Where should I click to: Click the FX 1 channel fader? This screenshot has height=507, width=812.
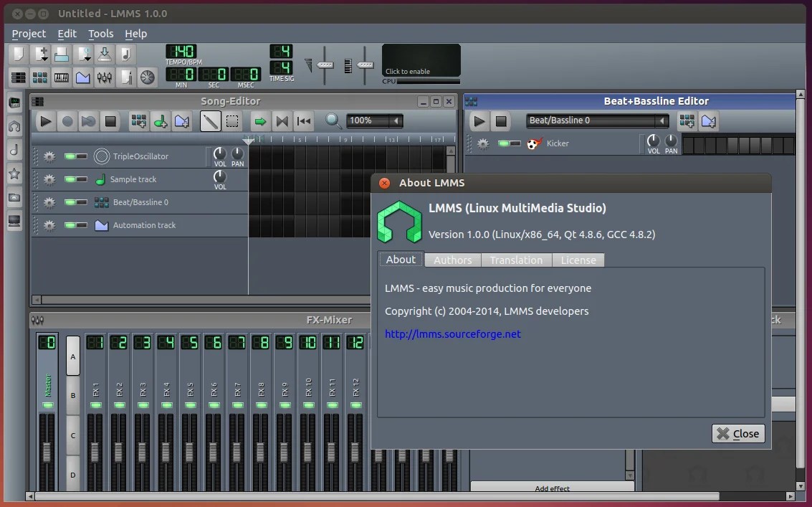pyautogui.click(x=95, y=452)
